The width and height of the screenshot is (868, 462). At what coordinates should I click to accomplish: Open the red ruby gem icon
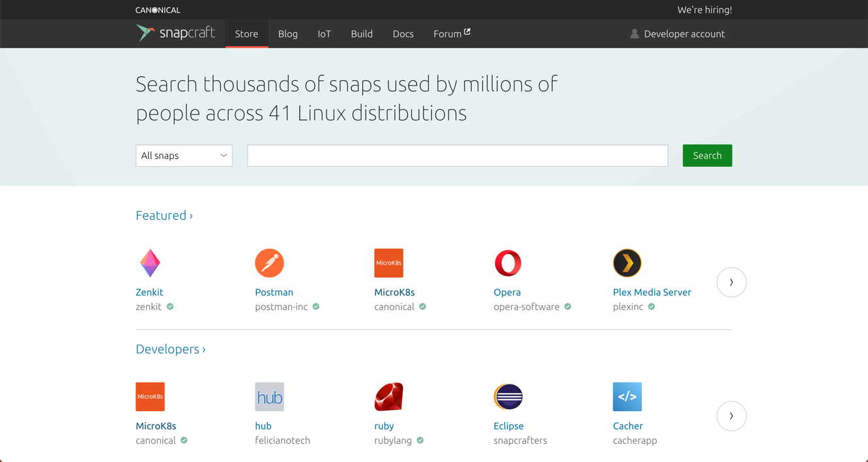388,397
